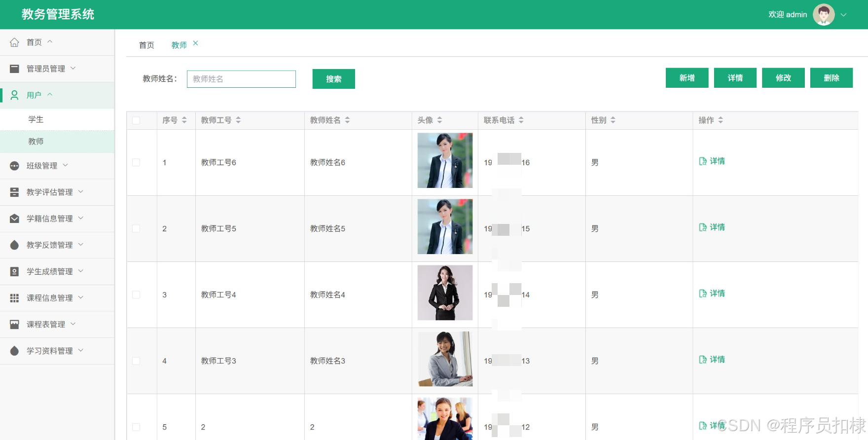Click the avatar photo of 教师姓名3
Image resolution: width=868 pixels, height=440 pixels.
click(x=445, y=359)
